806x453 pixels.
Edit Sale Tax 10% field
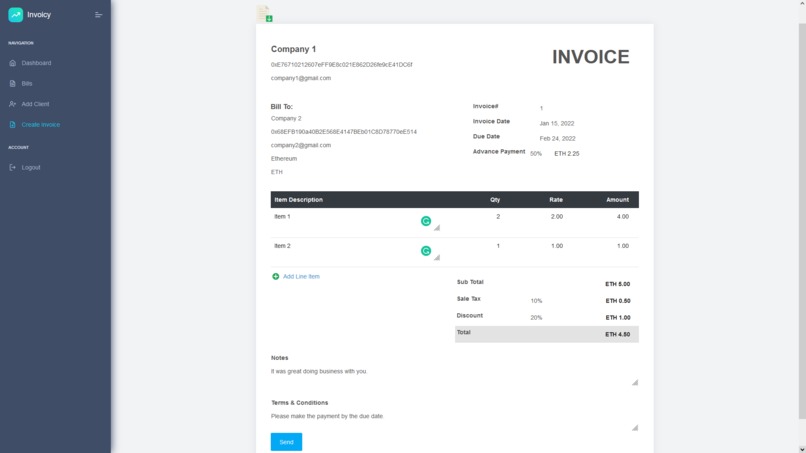pos(536,301)
